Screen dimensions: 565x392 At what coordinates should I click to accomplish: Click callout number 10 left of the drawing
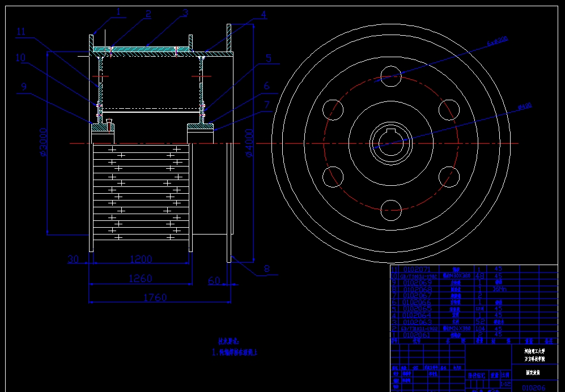pos(21,58)
